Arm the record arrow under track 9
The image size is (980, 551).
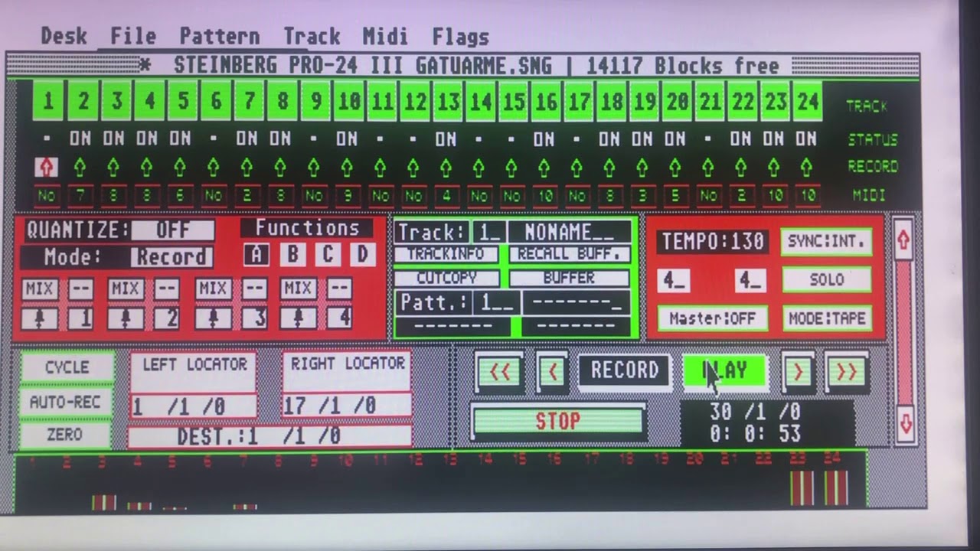pos(314,167)
